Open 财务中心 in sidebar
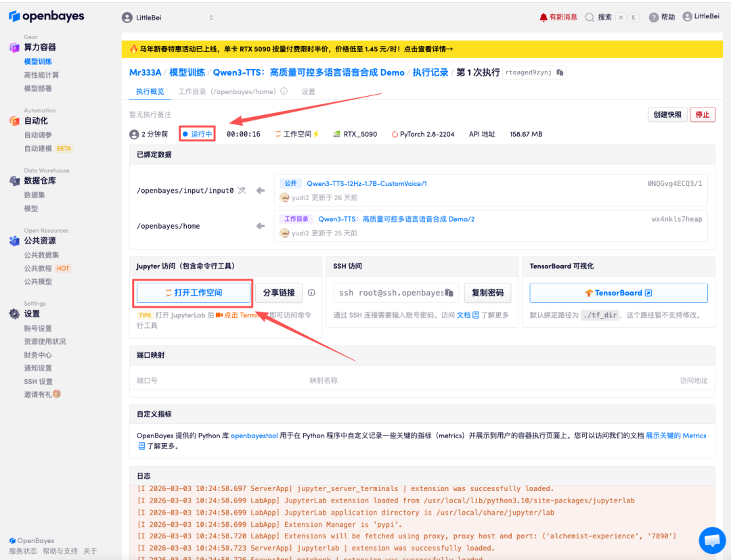The image size is (731, 560). (38, 355)
